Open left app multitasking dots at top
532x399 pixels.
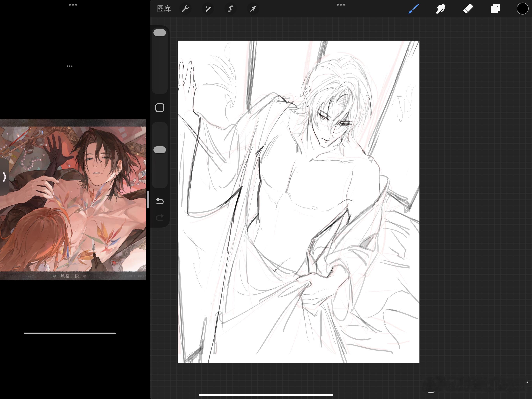pos(73,4)
